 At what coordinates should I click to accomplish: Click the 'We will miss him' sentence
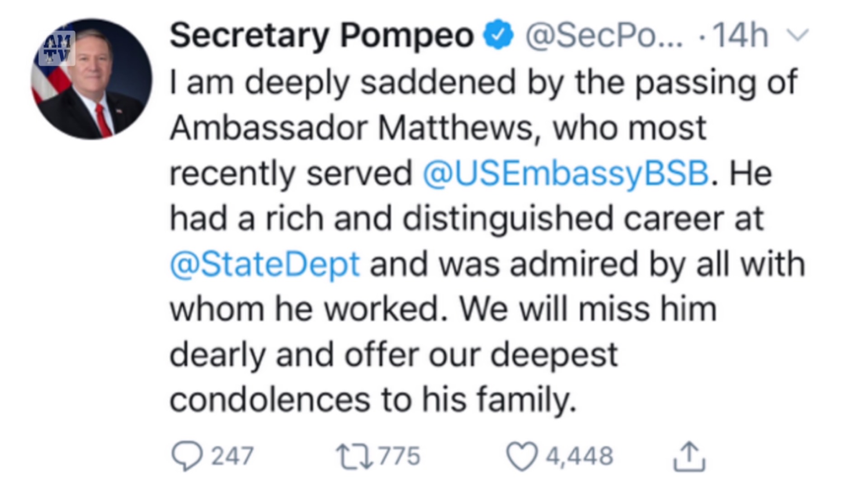(x=588, y=310)
